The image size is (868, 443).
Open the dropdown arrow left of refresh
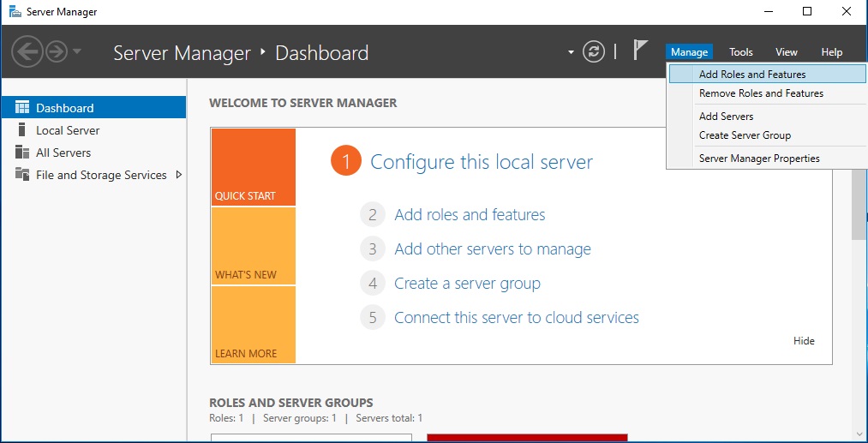(571, 52)
